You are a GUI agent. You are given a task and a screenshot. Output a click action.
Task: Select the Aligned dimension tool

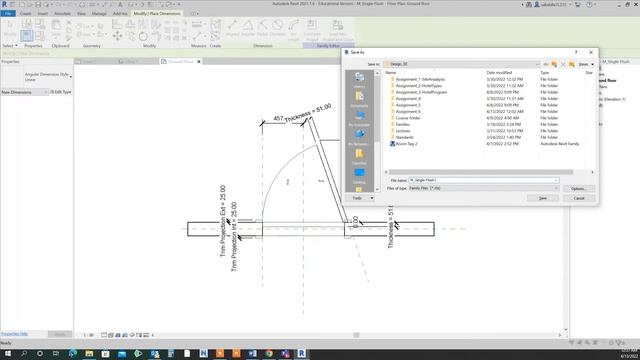[233, 29]
